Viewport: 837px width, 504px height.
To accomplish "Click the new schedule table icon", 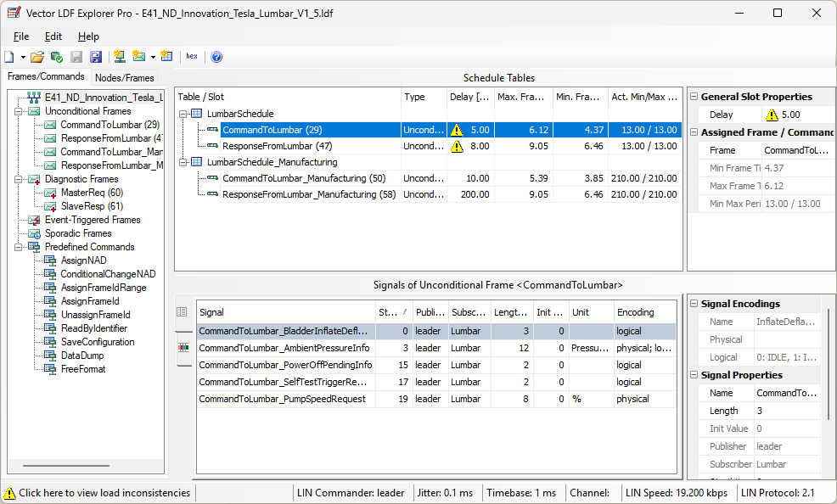I will click(166, 57).
